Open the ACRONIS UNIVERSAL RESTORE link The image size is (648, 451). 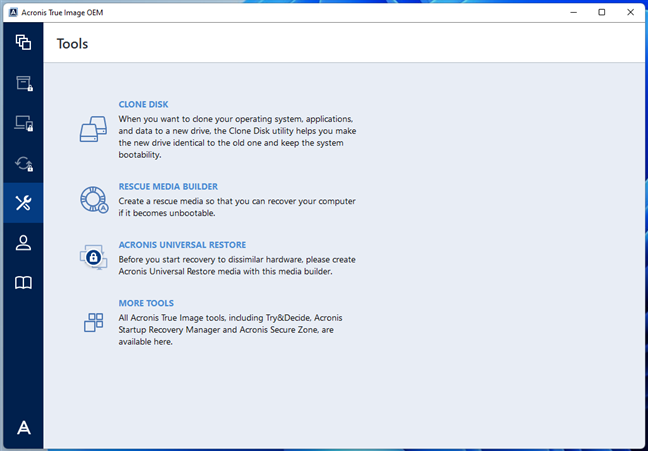[182, 245]
